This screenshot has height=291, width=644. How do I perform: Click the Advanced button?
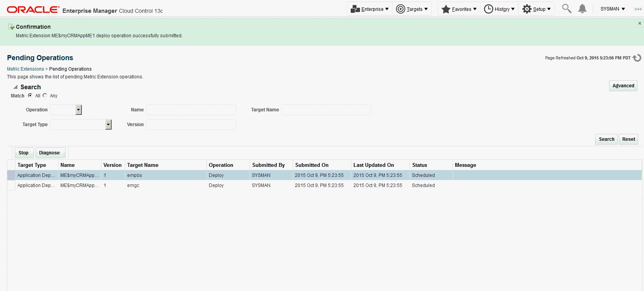click(623, 86)
